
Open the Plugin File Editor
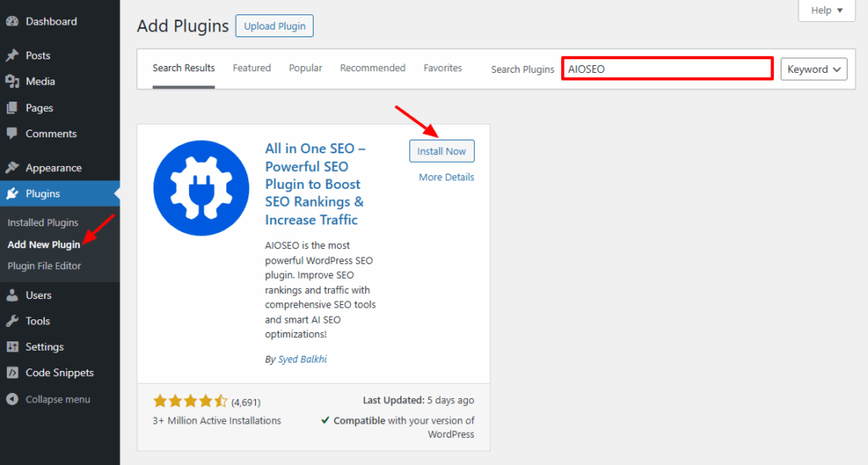(44, 266)
